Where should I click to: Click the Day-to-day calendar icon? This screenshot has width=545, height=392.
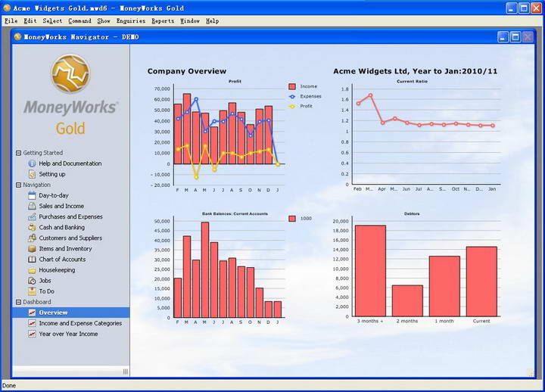32,195
